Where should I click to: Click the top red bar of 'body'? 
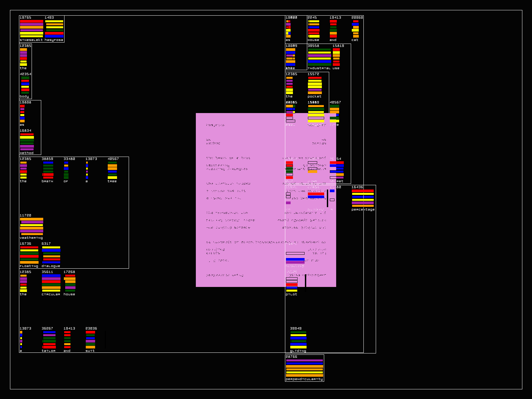(x=25, y=81)
